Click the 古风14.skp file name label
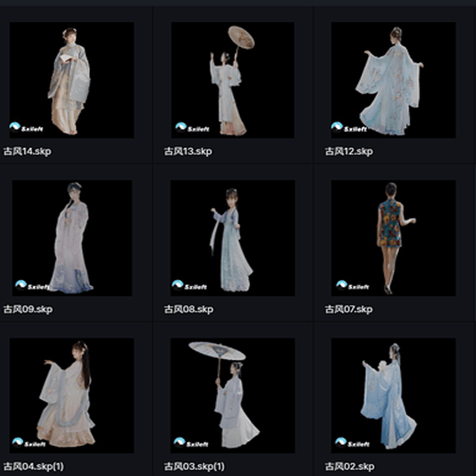Image resolution: width=476 pixels, height=476 pixels. (27, 151)
